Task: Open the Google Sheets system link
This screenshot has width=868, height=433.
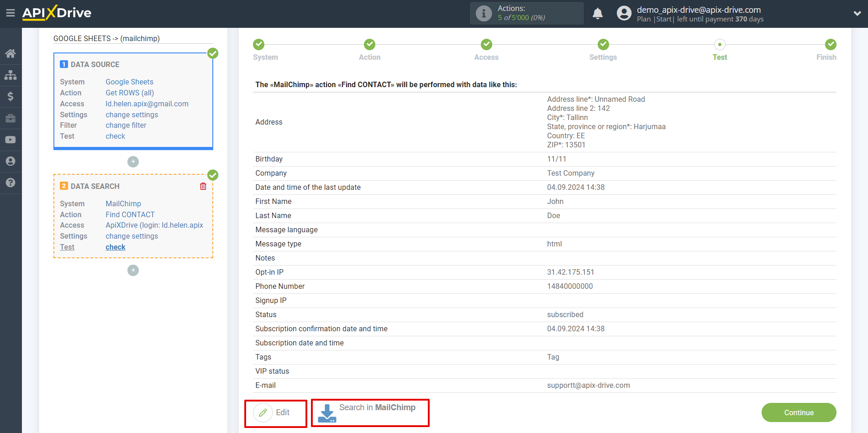Action: (129, 82)
